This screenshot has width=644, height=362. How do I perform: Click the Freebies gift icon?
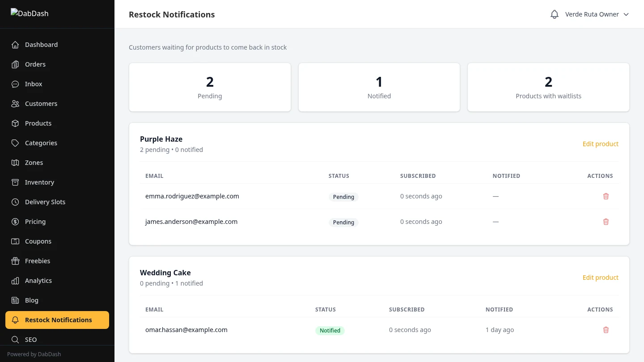15,261
